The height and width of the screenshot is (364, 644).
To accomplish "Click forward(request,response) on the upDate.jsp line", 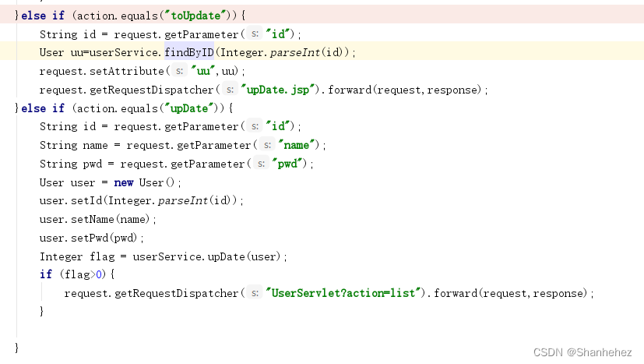I will [405, 90].
